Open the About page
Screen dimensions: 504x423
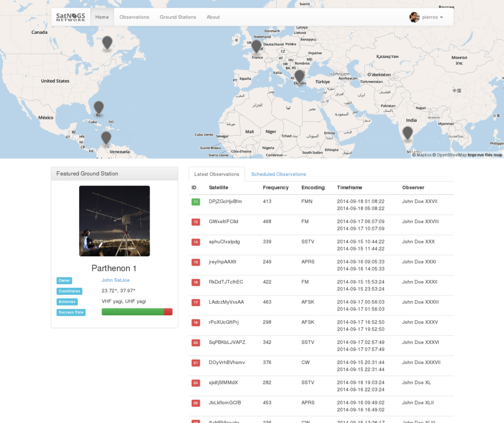(x=213, y=17)
